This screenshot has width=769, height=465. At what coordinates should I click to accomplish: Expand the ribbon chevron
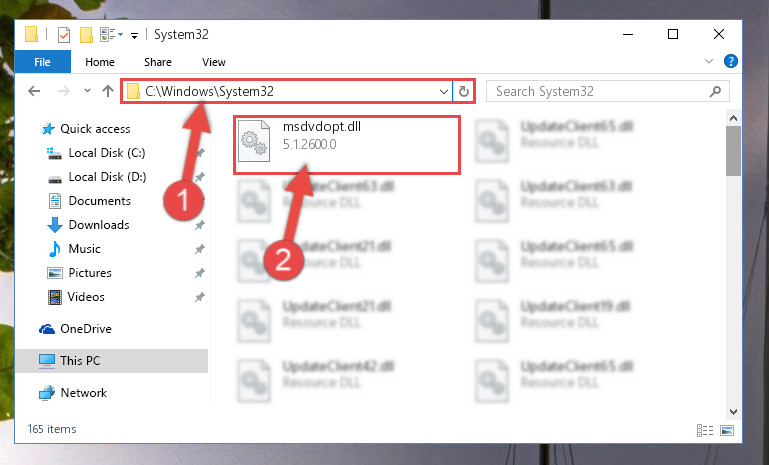click(709, 61)
